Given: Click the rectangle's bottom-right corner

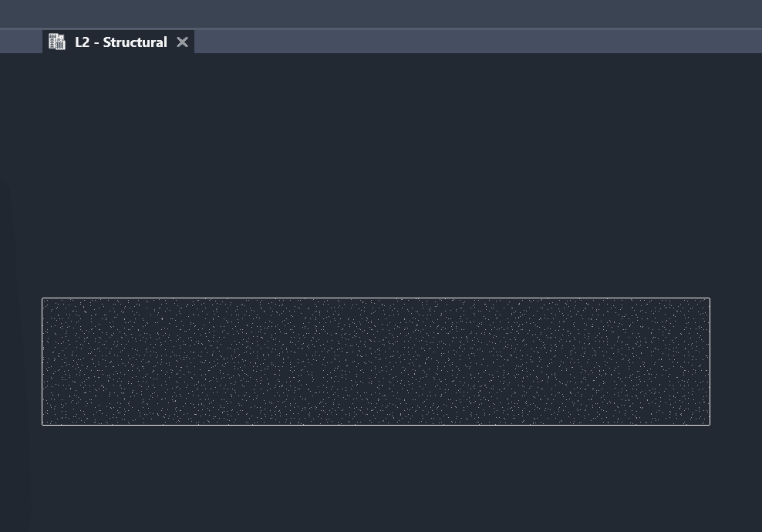Looking at the screenshot, I should [710, 424].
